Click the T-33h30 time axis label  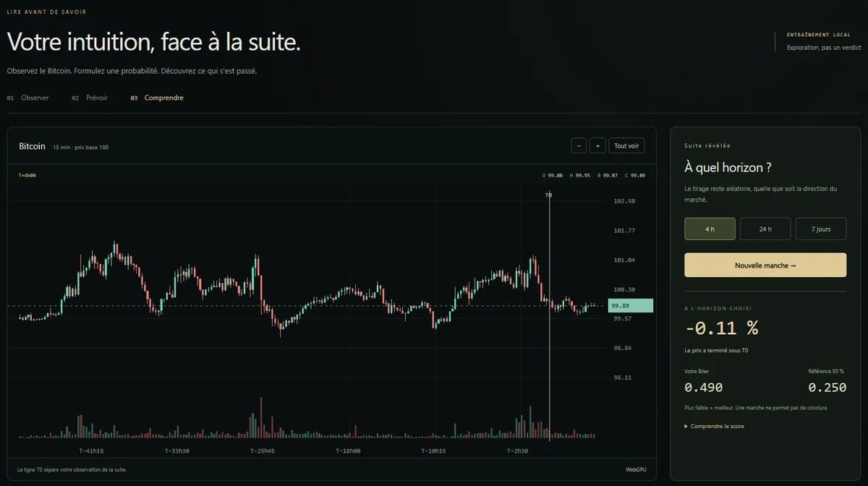tap(177, 451)
